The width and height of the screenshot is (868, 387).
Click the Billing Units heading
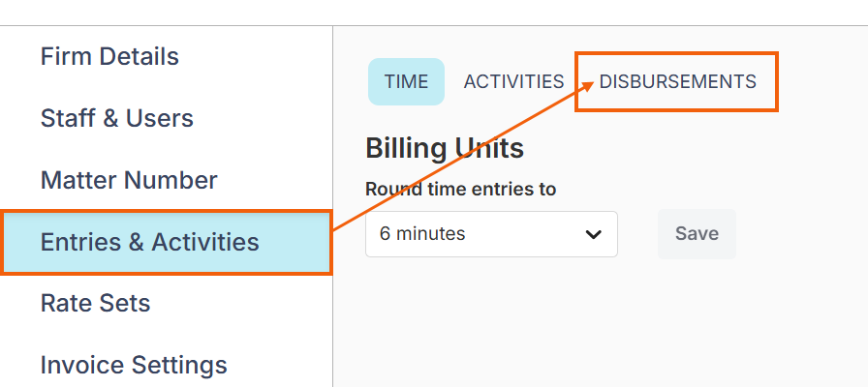click(445, 148)
